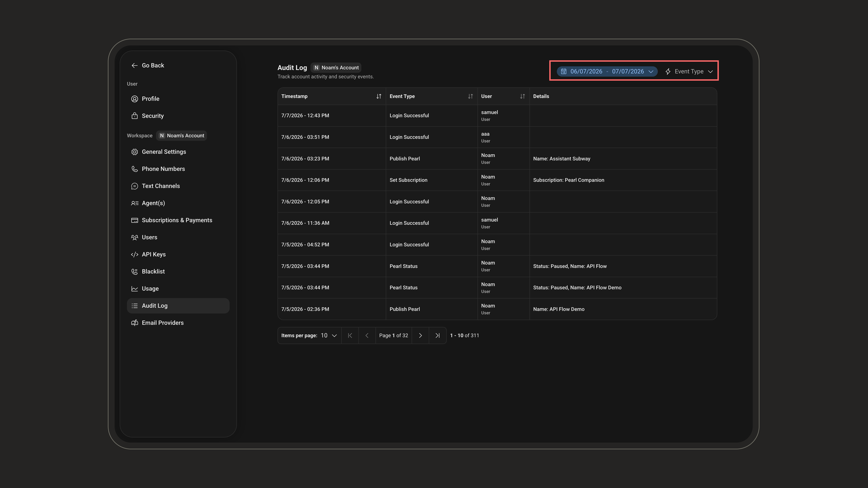The width and height of the screenshot is (868, 488).
Task: Sort table by Timestamp arrows icon
Action: pos(379,96)
